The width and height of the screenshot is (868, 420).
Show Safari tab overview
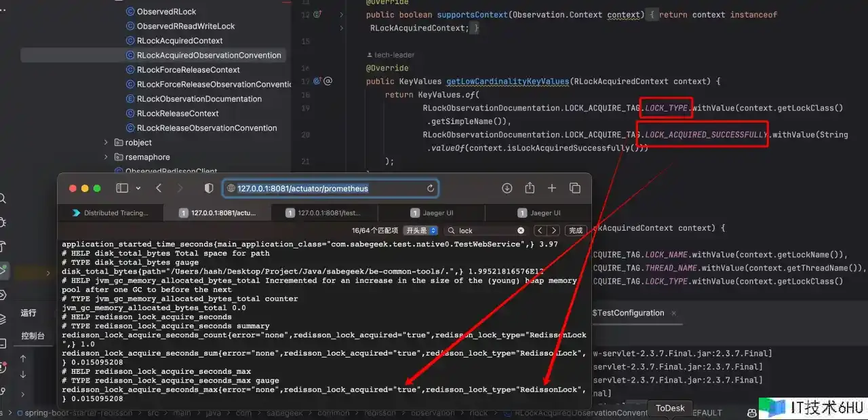[x=574, y=188]
